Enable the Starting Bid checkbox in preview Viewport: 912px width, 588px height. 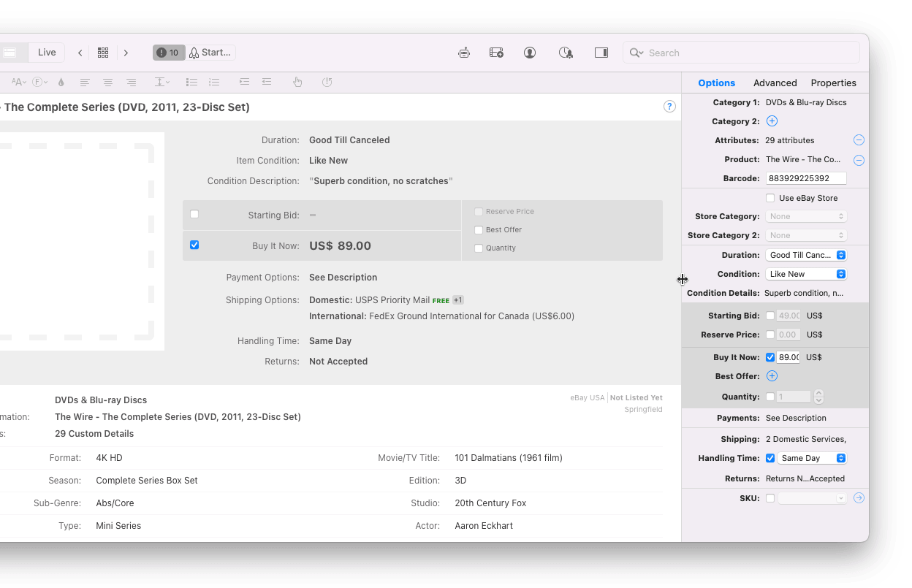pyautogui.click(x=194, y=214)
